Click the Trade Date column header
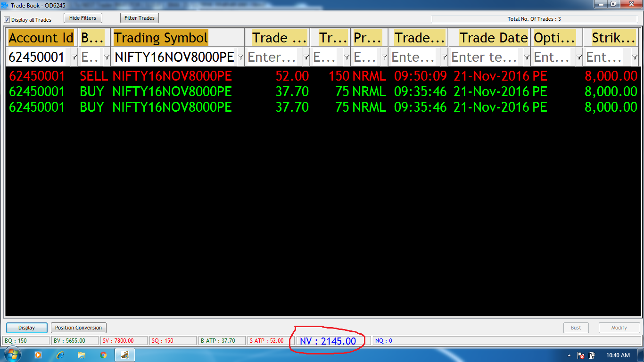 [x=493, y=38]
